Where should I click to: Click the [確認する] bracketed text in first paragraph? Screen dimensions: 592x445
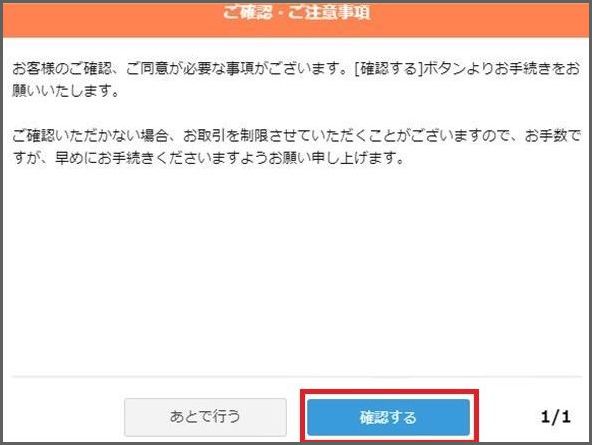(388, 69)
